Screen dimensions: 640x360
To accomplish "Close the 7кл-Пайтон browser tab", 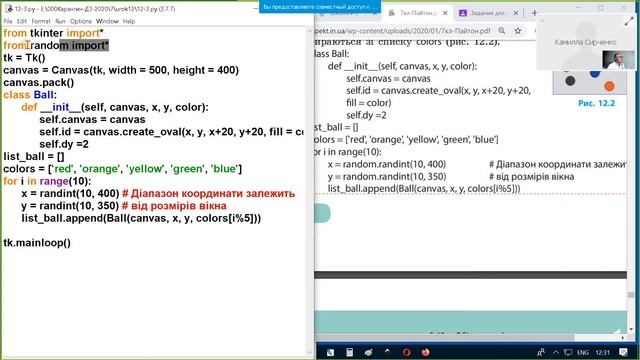I will click(x=445, y=13).
